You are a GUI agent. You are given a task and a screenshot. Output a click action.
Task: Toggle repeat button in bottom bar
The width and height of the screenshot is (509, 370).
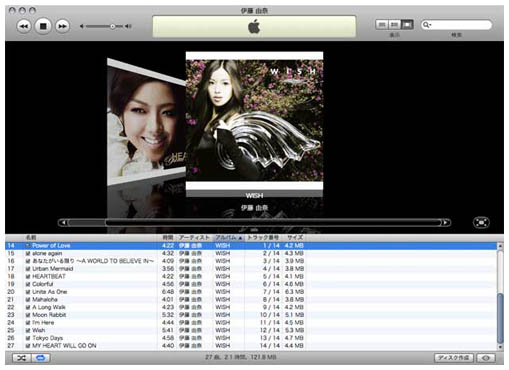tap(41, 358)
